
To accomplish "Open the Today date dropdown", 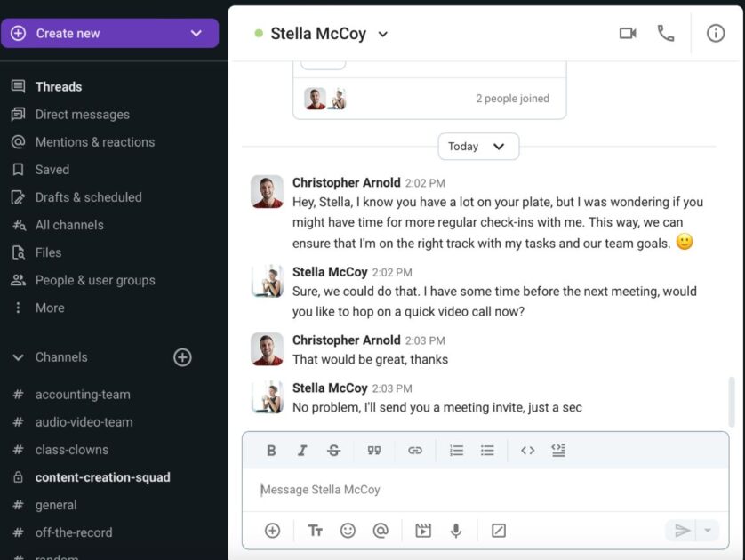I will pos(478,146).
